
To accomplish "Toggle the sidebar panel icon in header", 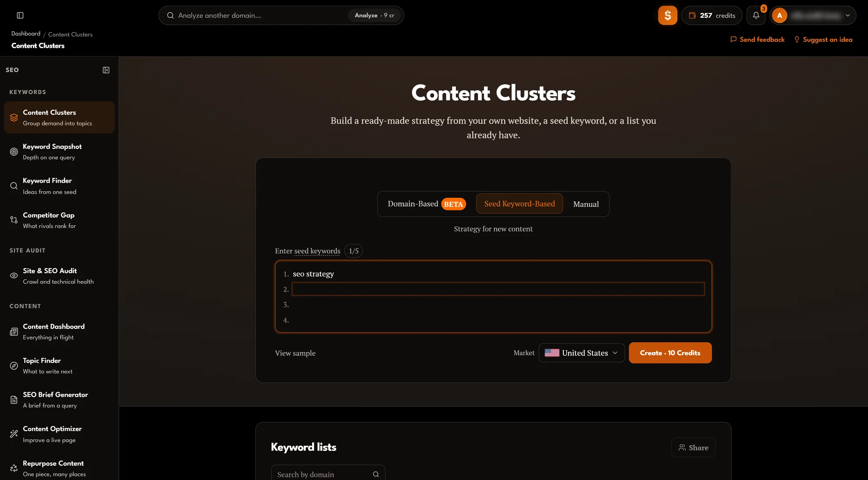I will pyautogui.click(x=20, y=15).
